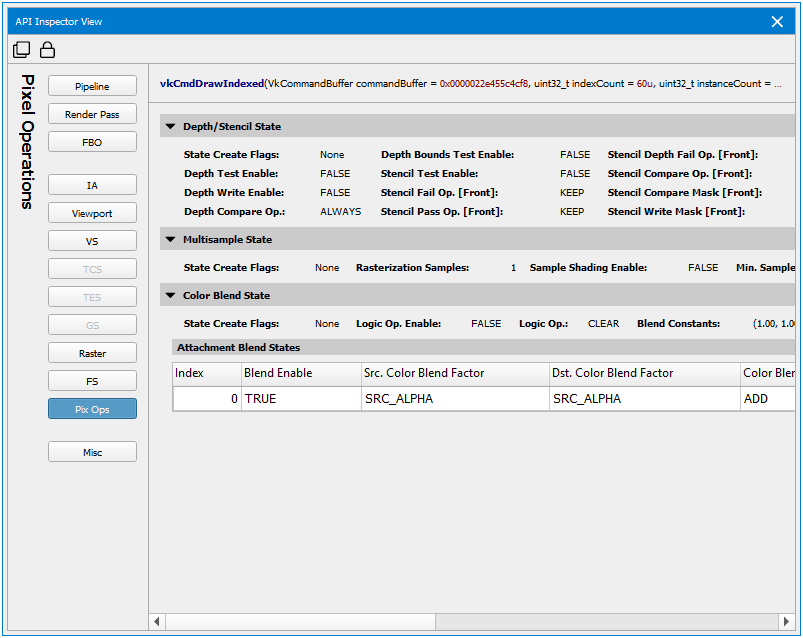Open the Misc section

coord(92,453)
